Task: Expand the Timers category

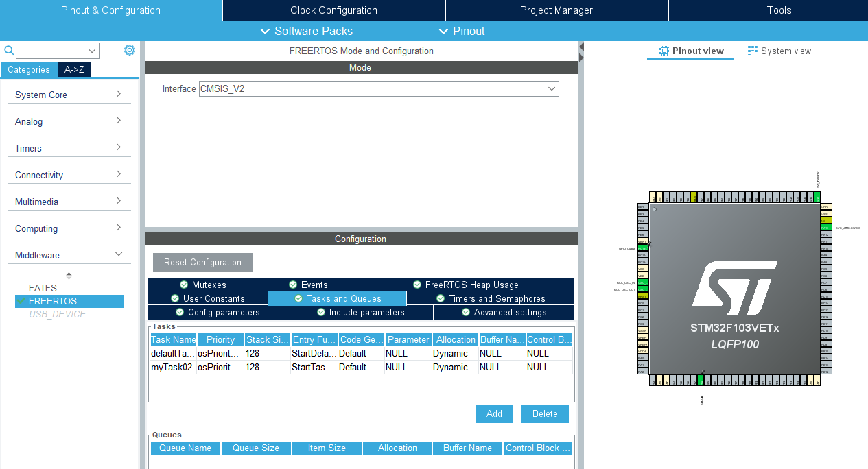Action: [118, 147]
